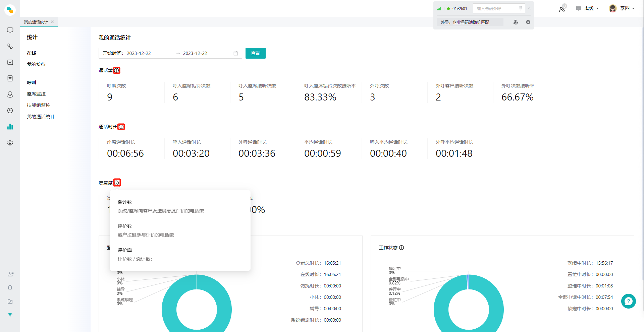Open the documents sidebar icon
Screen dimensions: 644x332
click(10, 78)
